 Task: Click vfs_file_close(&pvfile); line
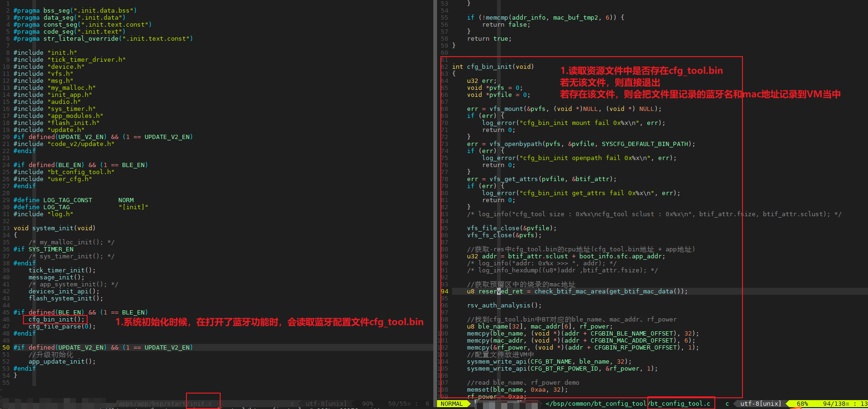point(512,228)
